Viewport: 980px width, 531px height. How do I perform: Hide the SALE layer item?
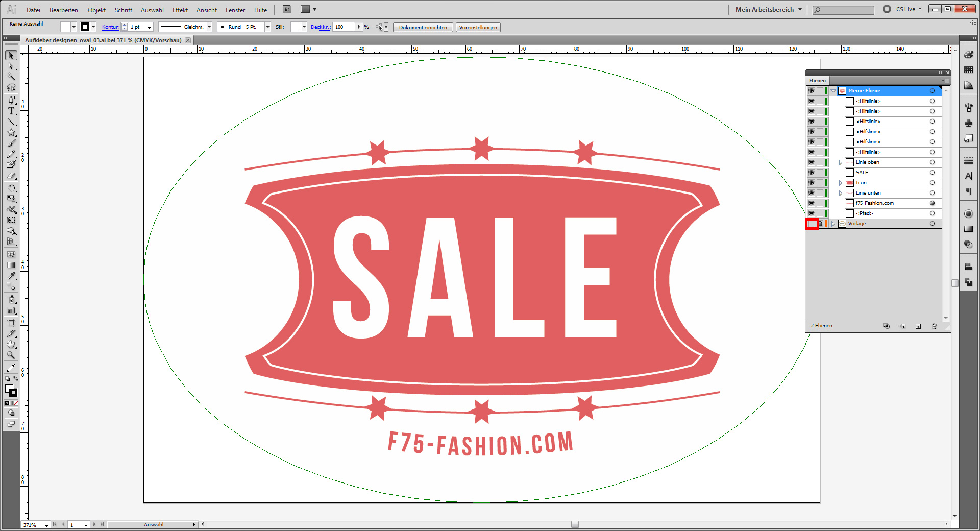811,173
